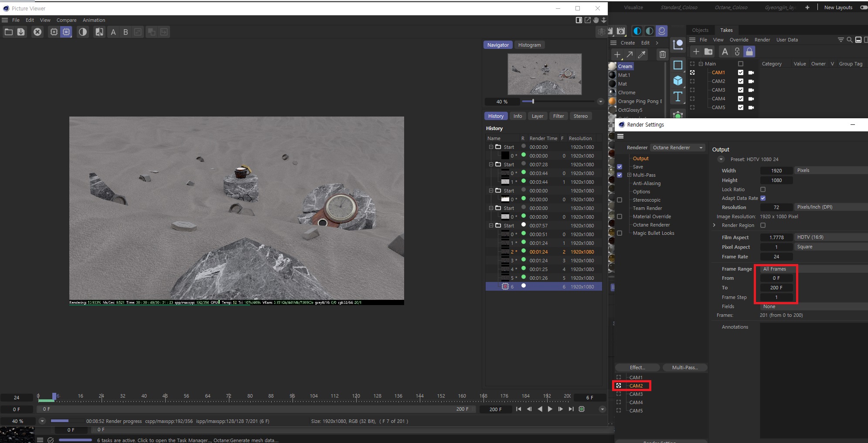Uncheck the CAM2 take checkbox
868x443 pixels.
point(741,81)
